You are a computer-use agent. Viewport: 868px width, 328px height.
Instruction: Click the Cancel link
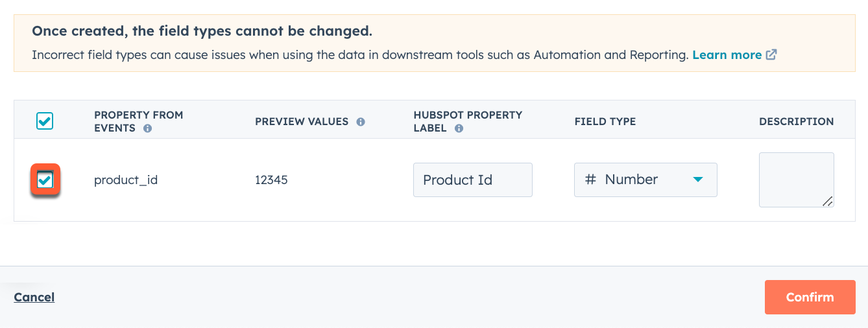click(34, 297)
